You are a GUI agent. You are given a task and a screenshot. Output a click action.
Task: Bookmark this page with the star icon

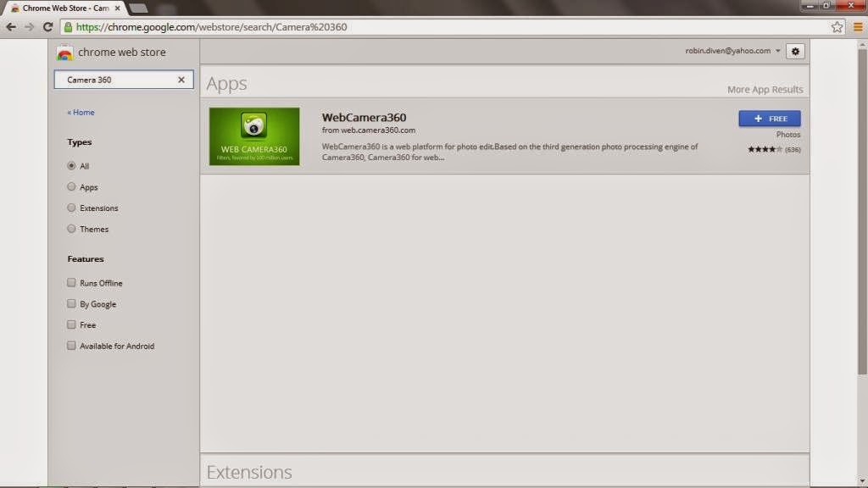pyautogui.click(x=837, y=27)
